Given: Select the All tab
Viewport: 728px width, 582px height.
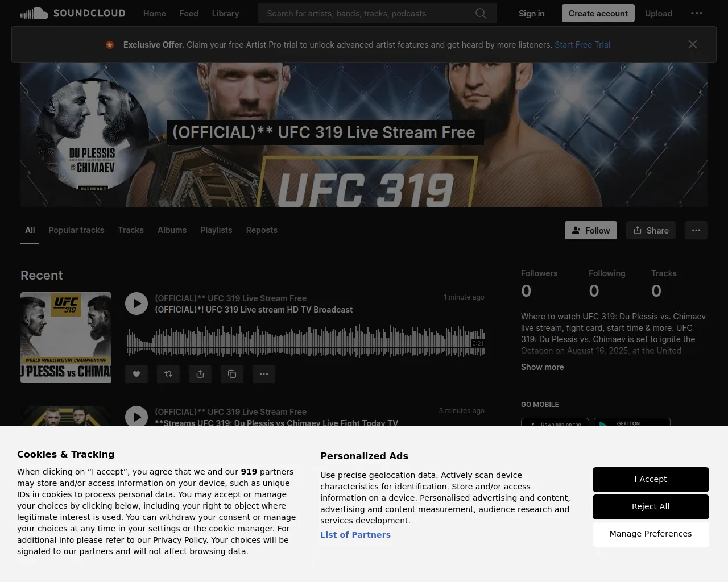Looking at the screenshot, I should [30, 230].
